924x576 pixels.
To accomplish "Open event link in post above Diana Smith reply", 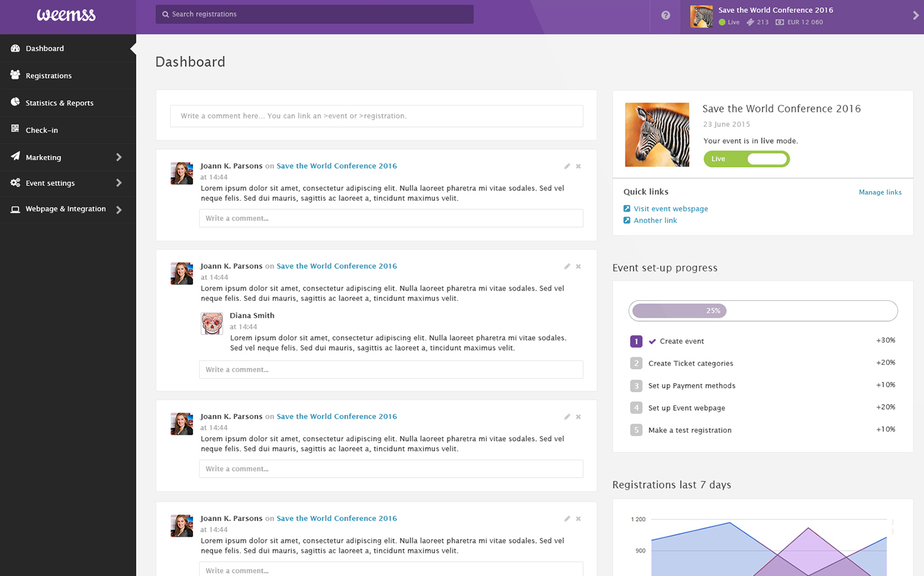I will (x=337, y=266).
